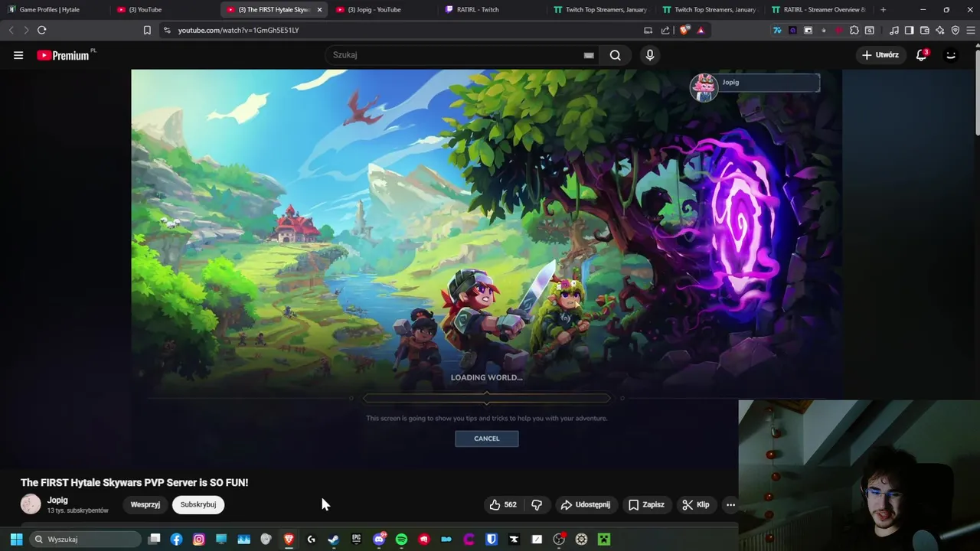Open a new browser tab with plus
The width and height of the screenshot is (980, 551).
[x=883, y=9]
